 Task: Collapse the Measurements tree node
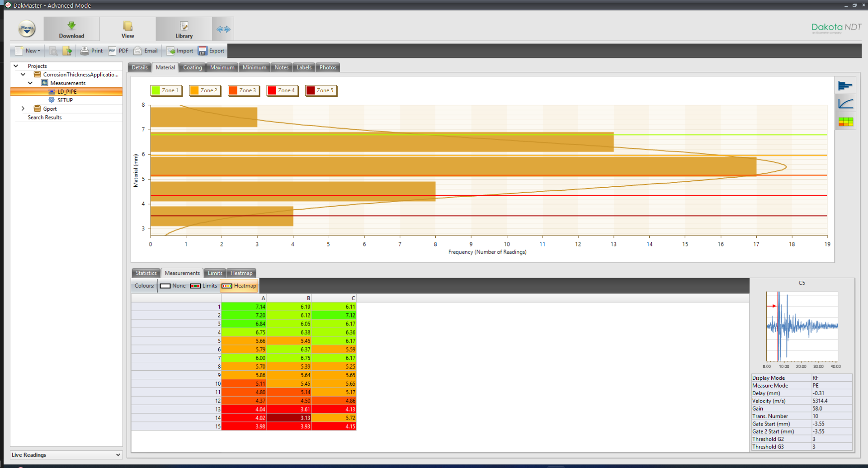[x=30, y=83]
